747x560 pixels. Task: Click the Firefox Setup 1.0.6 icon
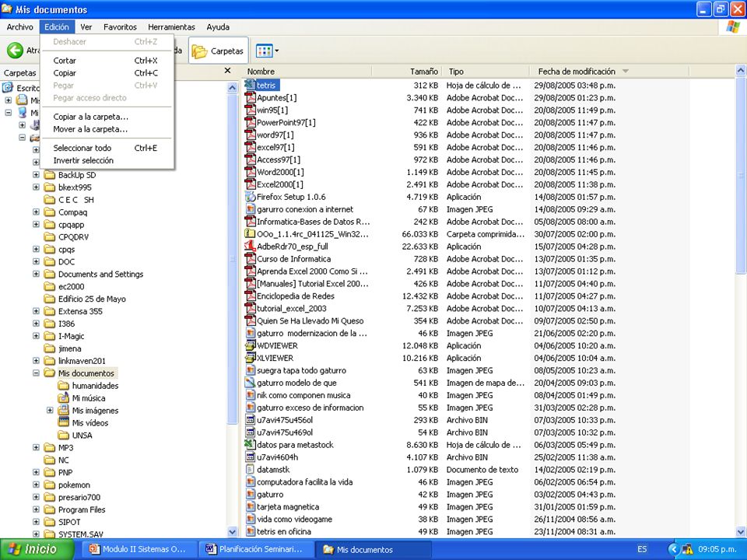[250, 196]
